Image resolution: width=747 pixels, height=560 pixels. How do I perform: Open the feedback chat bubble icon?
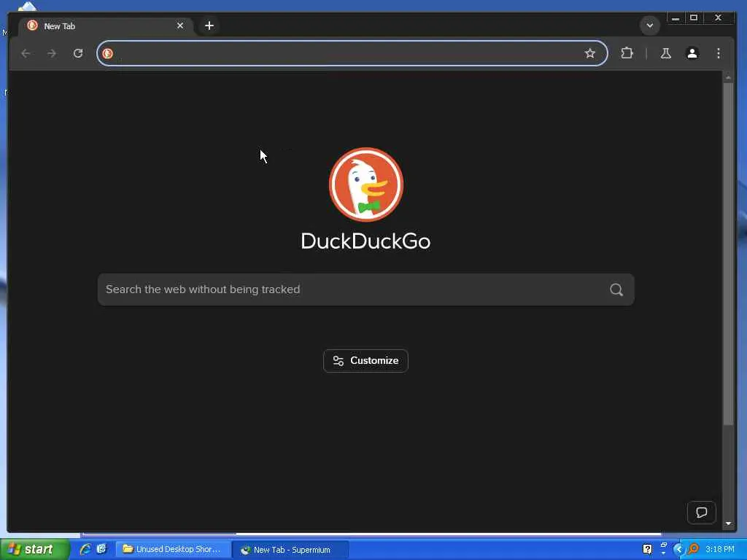701,513
